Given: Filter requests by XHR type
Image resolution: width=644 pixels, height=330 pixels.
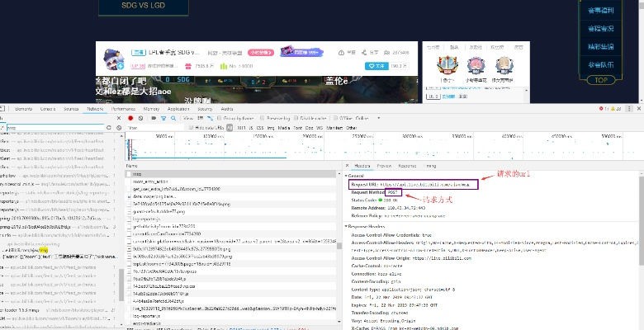Looking at the screenshot, I should (x=240, y=129).
